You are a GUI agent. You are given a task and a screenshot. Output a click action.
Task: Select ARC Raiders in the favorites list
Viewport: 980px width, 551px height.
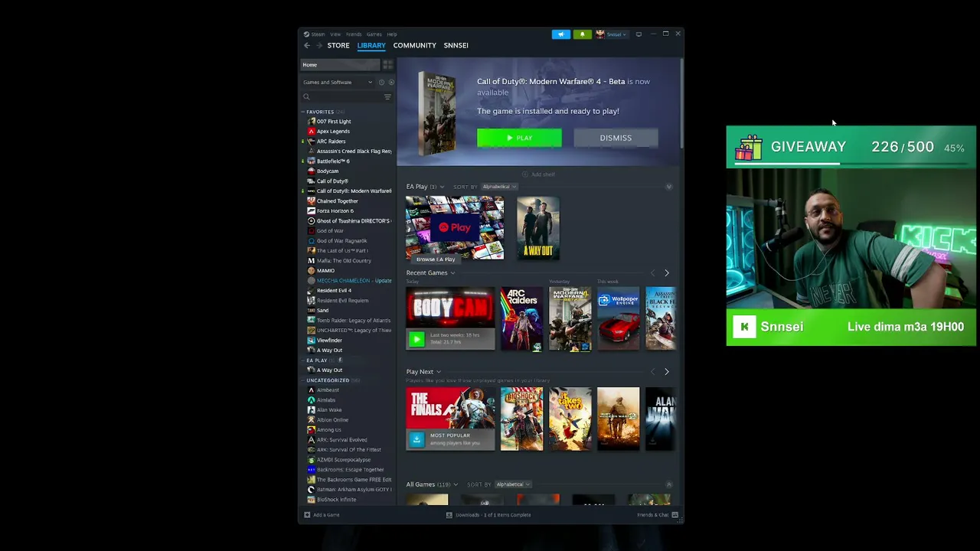click(x=331, y=142)
